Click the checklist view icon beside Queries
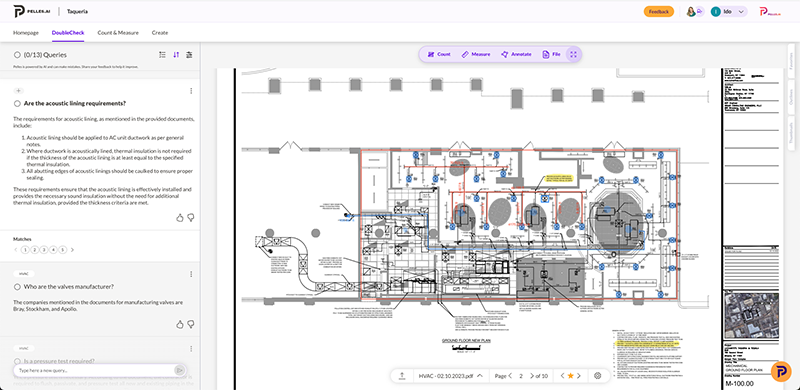The height and width of the screenshot is (390, 800). 162,55
